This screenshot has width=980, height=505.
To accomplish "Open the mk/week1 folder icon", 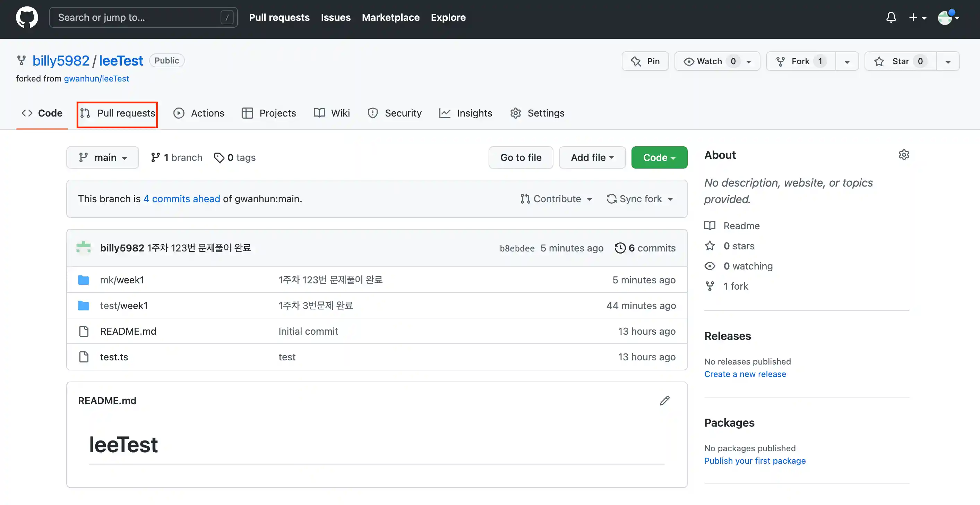I will click(84, 280).
